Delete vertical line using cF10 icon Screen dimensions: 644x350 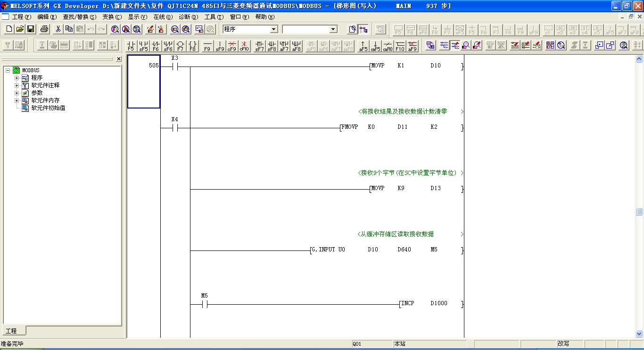point(244,46)
